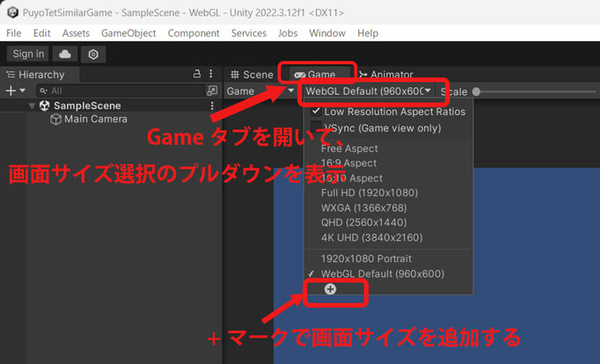Open the GameObject menu
The height and width of the screenshot is (364, 600).
click(128, 33)
